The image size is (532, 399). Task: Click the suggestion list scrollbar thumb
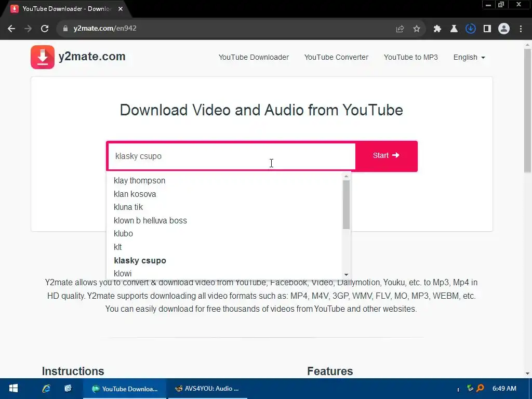pyautogui.click(x=346, y=205)
